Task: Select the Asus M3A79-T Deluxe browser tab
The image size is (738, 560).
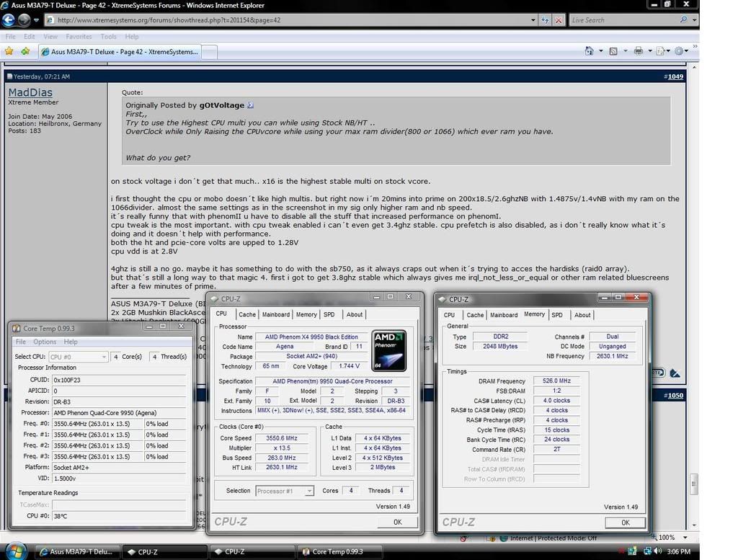Action: [120, 52]
